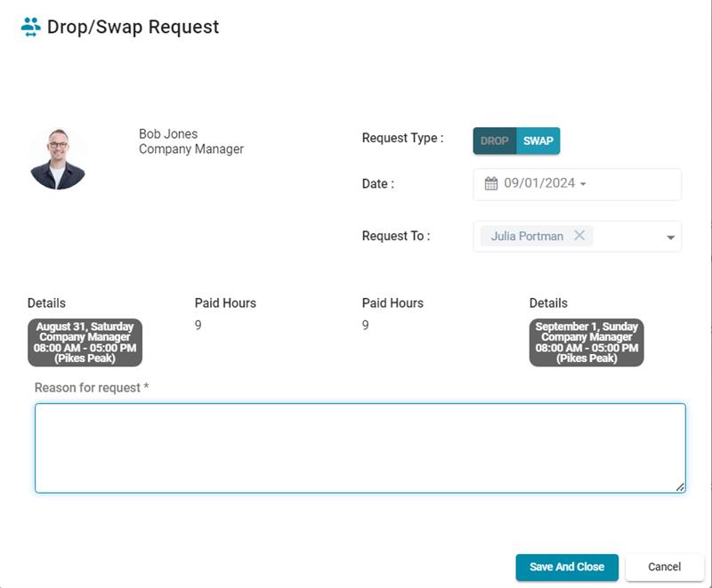Click the Bob Jones name text

click(x=168, y=133)
